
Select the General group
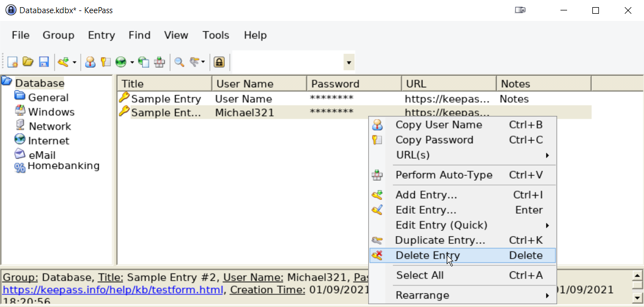click(x=48, y=97)
